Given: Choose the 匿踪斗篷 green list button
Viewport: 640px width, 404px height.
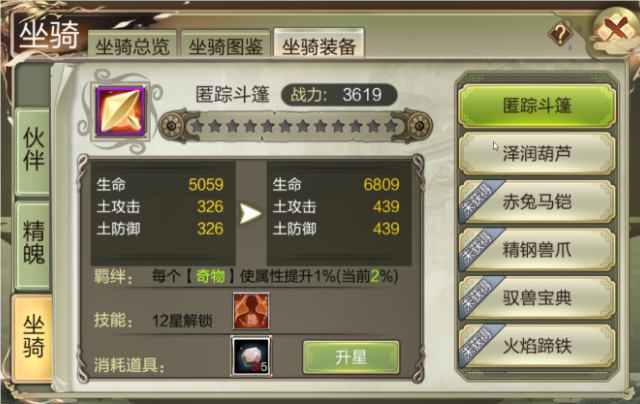Looking at the screenshot, I should 537,106.
